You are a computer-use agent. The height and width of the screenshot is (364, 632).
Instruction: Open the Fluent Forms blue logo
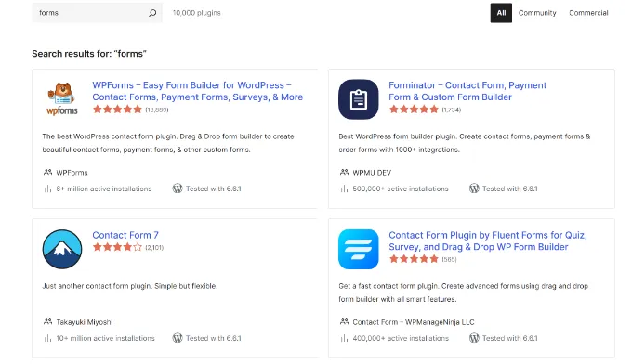[x=359, y=249]
